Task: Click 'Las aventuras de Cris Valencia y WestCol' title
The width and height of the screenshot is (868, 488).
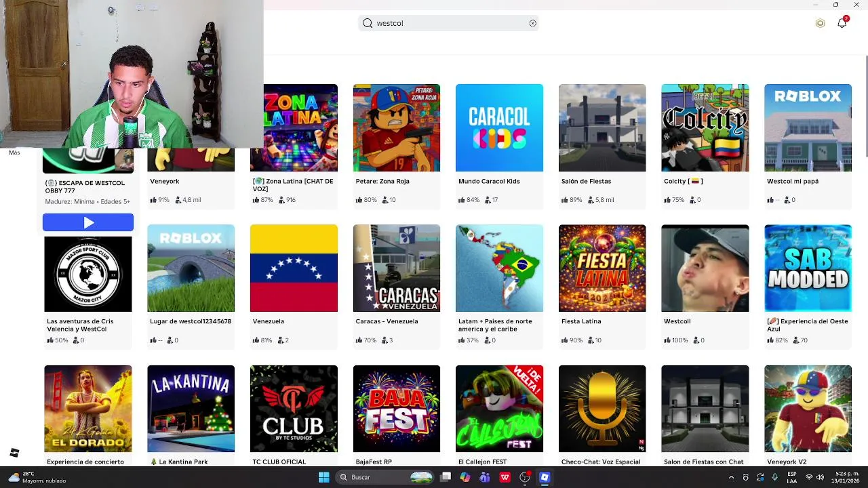Action: coord(80,325)
